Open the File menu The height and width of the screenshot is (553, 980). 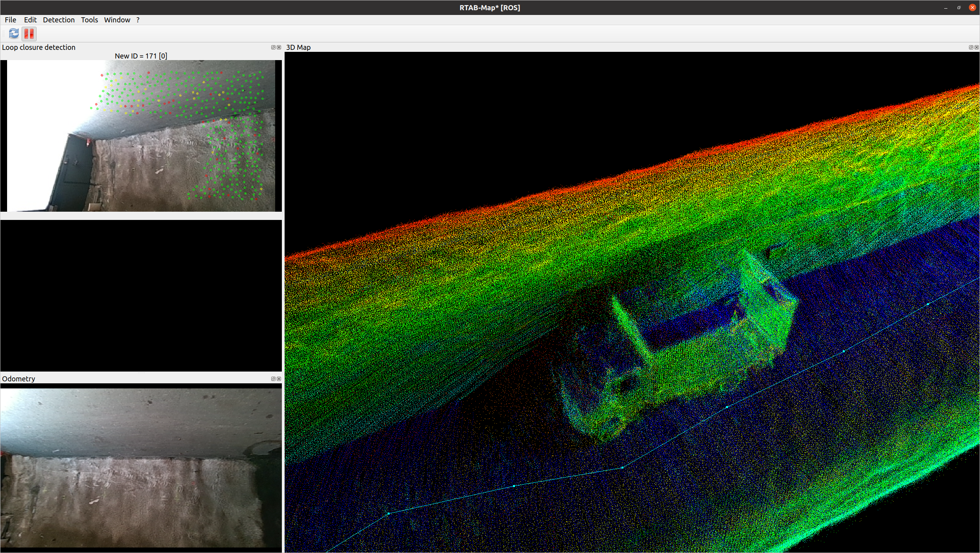pyautogui.click(x=10, y=20)
